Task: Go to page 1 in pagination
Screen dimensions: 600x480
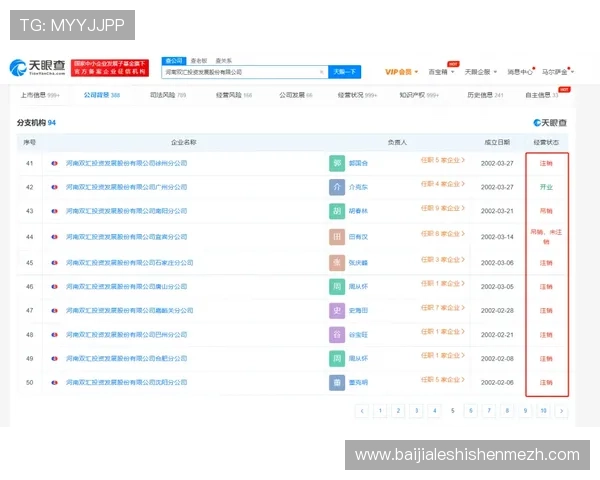Action: point(380,411)
